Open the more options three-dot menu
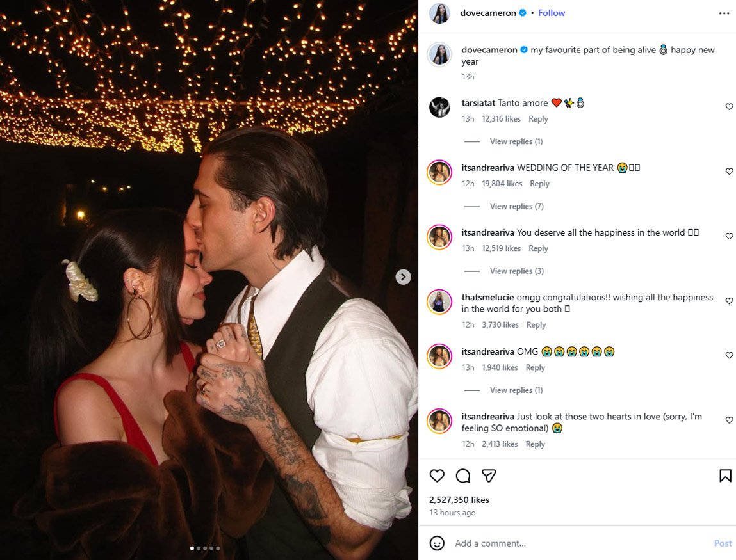The height and width of the screenshot is (560, 736). click(x=724, y=13)
